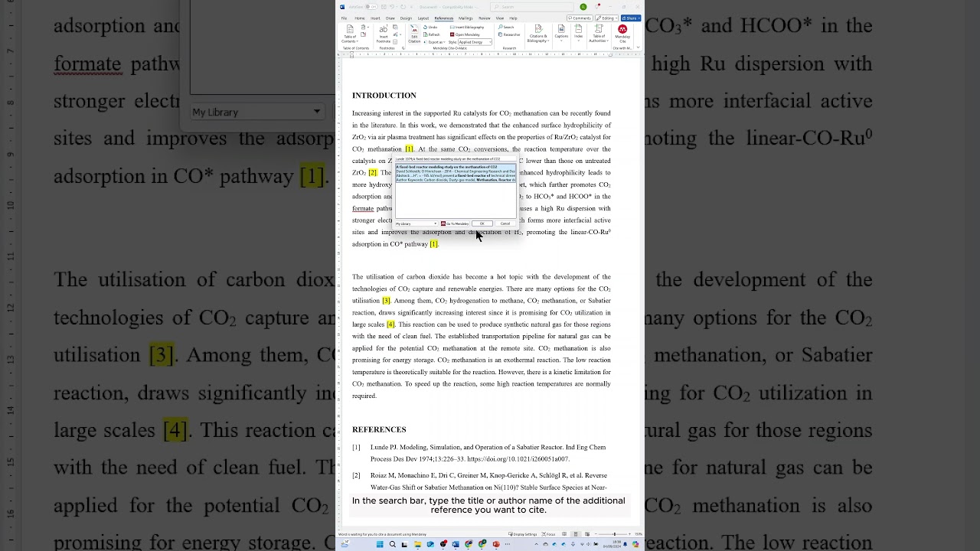Open Outlook from the taskbar

[430, 544]
